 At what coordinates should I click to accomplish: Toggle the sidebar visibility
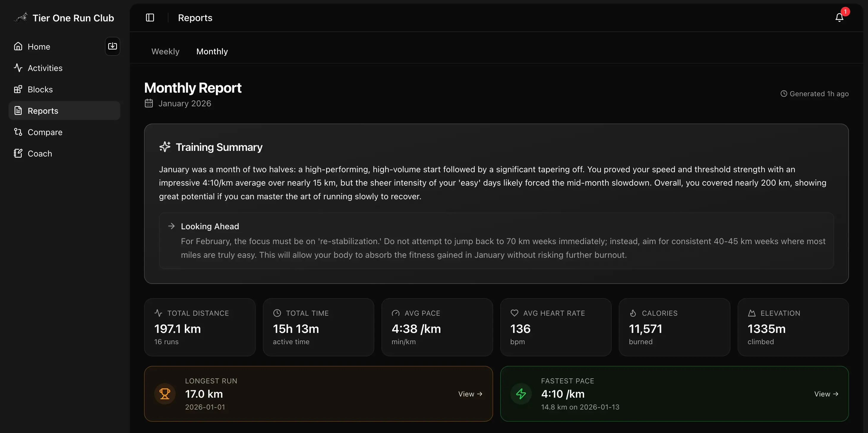click(x=150, y=18)
